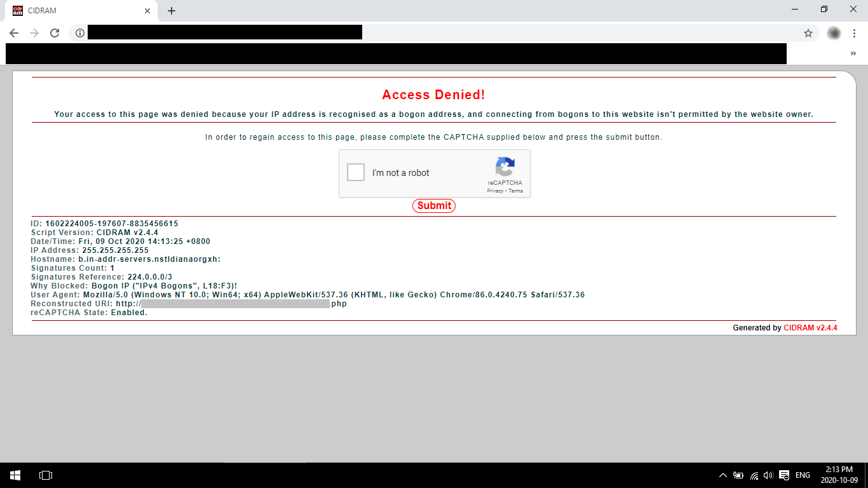Screen dimensions: 868x488
Task: Click the Hostname b.in-addr-servers text
Action: (149, 259)
